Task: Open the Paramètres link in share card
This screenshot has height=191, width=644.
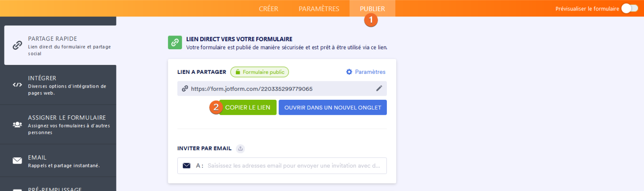Action: 370,72
